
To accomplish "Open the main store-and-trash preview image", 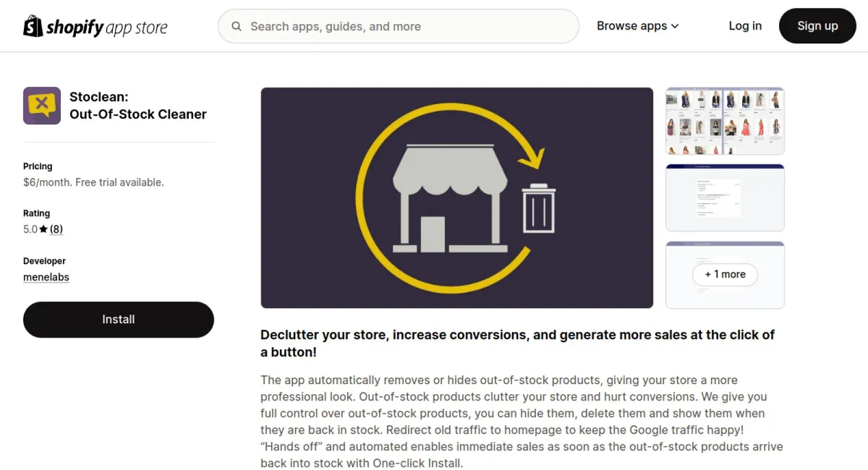I will click(457, 198).
